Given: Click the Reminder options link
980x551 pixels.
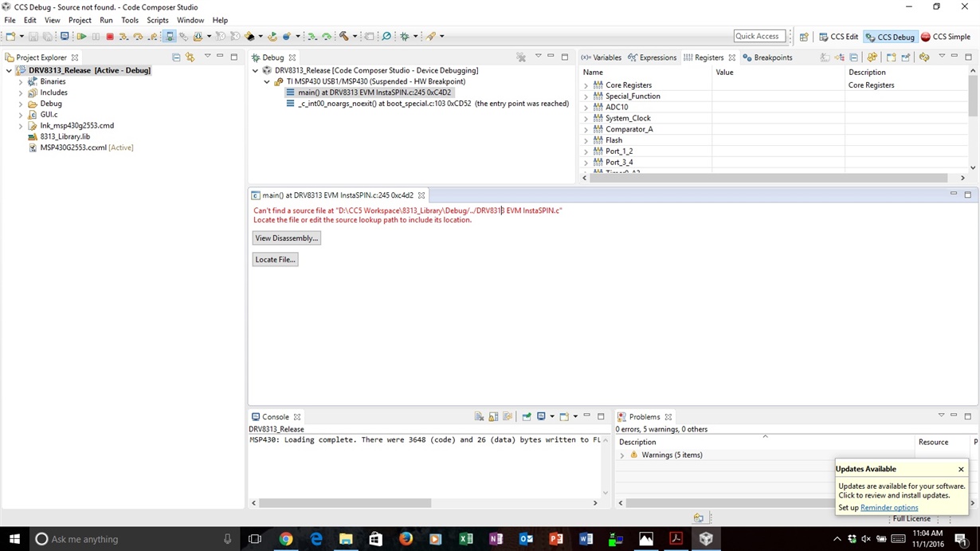Looking at the screenshot, I should pyautogui.click(x=889, y=508).
